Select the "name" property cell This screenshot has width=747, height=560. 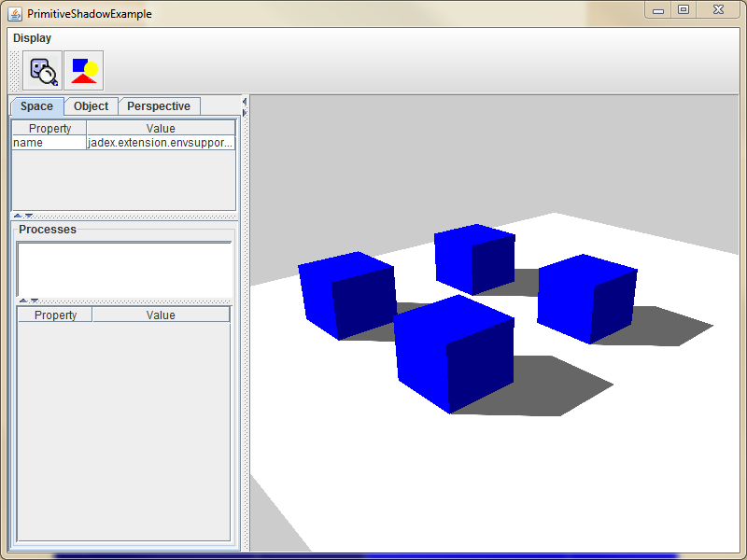(49, 143)
